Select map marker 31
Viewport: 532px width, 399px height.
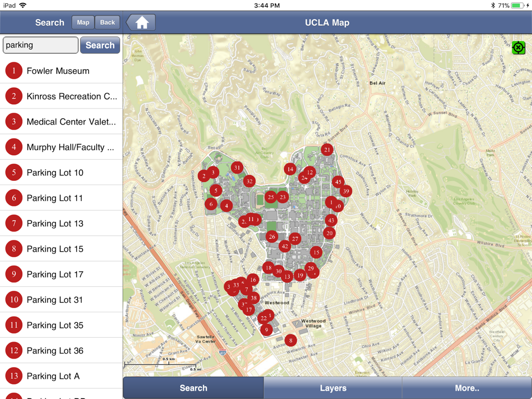coord(237,168)
